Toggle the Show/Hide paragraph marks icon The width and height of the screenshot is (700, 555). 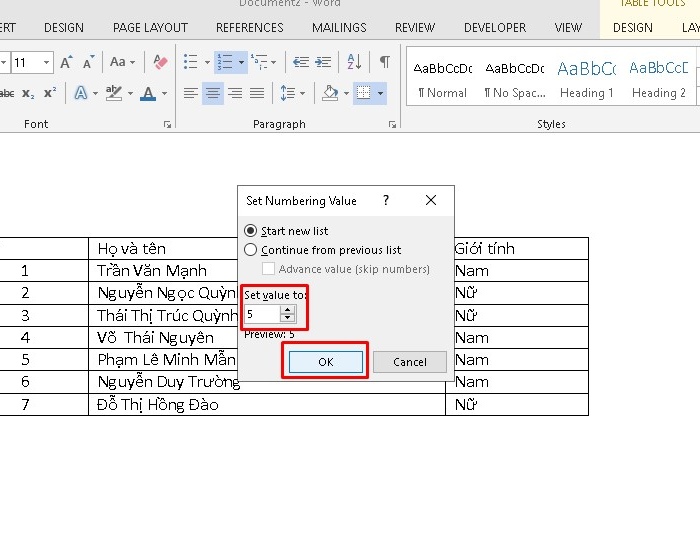tap(384, 62)
